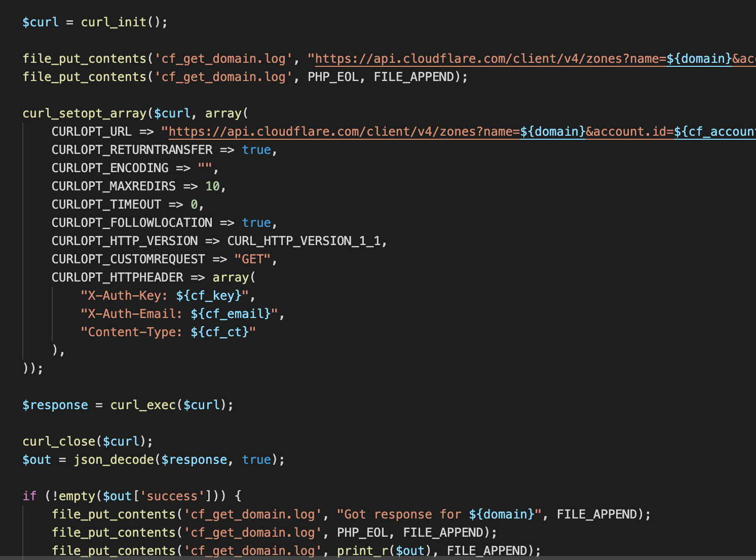Click "Got response for ${domain}" string

439,514
